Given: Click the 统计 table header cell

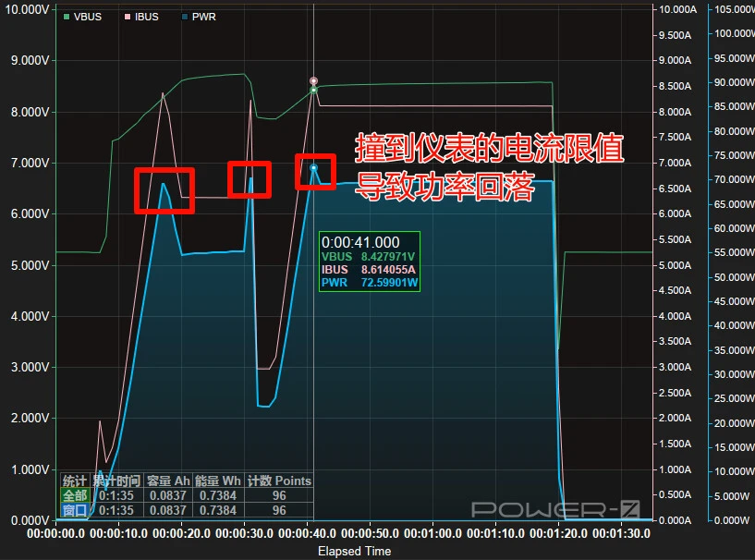Looking at the screenshot, I should [x=75, y=481].
